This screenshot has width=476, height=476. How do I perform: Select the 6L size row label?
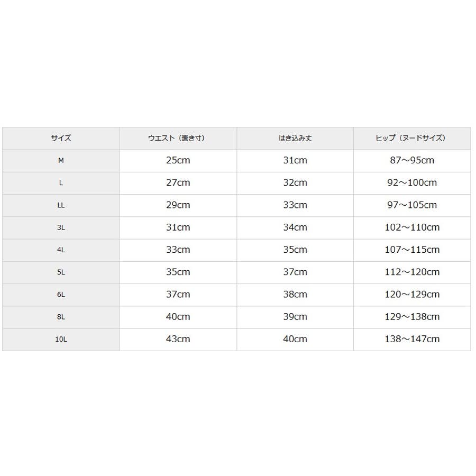click(x=61, y=295)
